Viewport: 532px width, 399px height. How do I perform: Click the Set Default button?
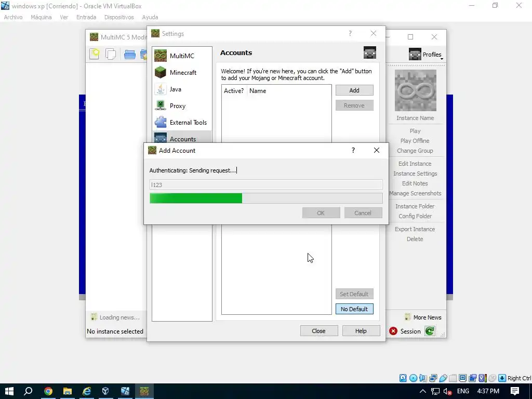tap(354, 294)
